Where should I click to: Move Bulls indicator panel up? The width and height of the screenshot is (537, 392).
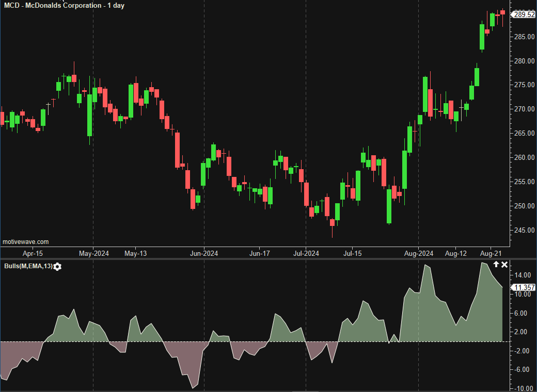(x=496, y=264)
